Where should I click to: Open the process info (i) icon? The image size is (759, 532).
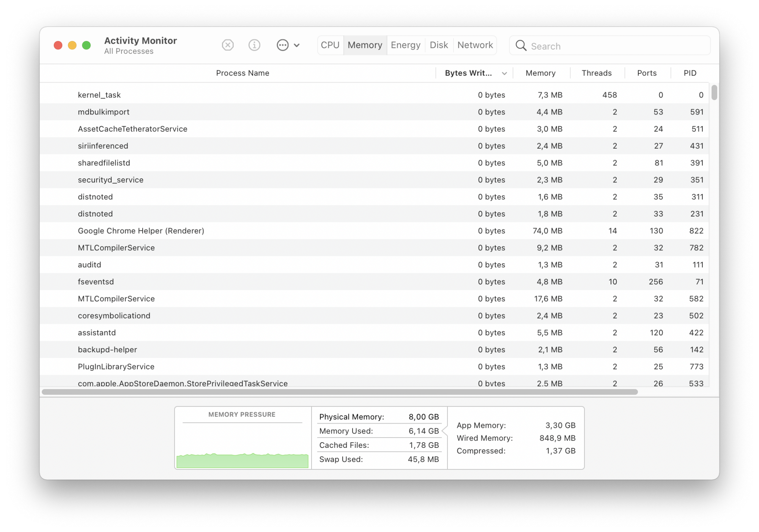pos(254,46)
